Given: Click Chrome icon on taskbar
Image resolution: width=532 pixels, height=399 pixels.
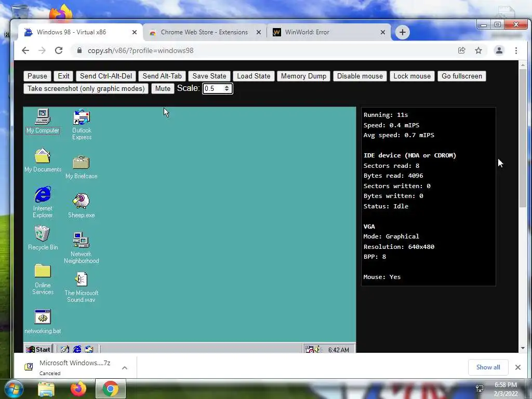Looking at the screenshot, I should (x=111, y=389).
